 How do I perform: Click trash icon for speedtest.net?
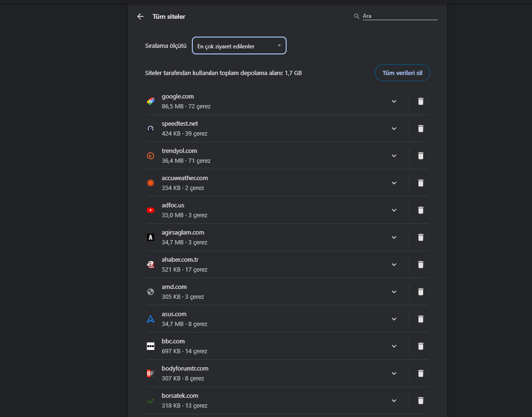coord(420,129)
